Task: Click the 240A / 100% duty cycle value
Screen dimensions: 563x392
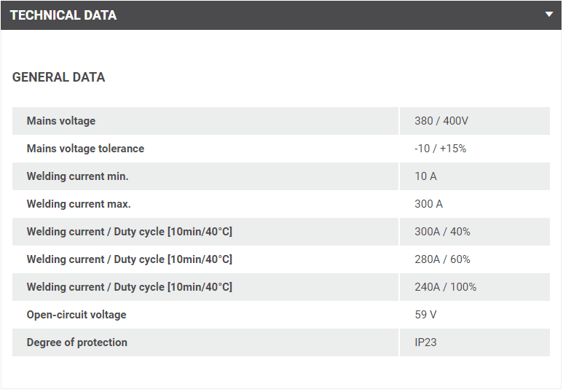Action: [x=445, y=287]
